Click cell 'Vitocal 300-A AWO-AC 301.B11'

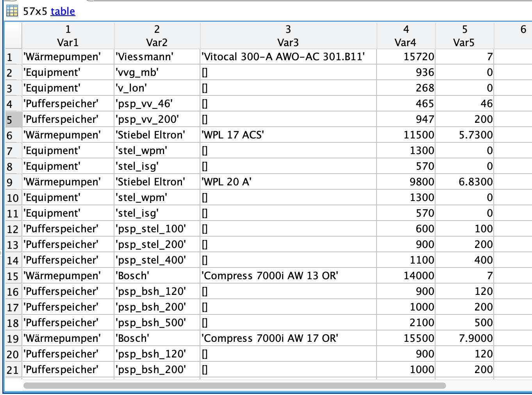coord(283,57)
